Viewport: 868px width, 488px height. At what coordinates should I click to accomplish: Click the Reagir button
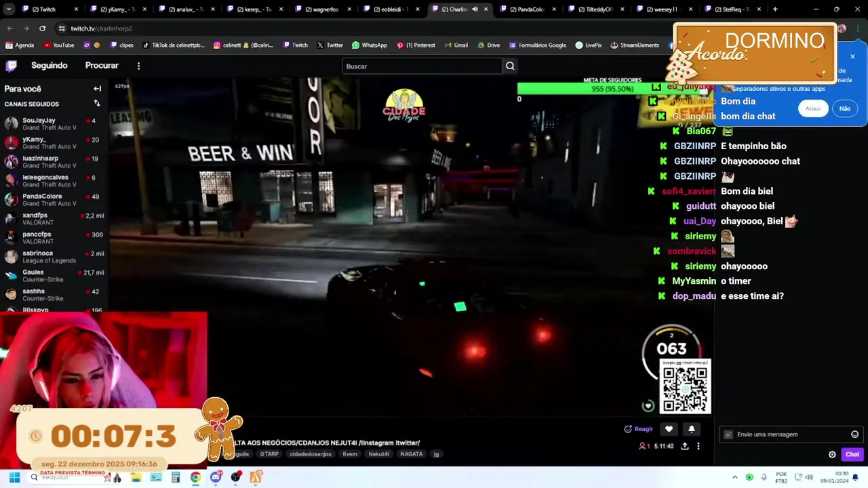click(639, 429)
